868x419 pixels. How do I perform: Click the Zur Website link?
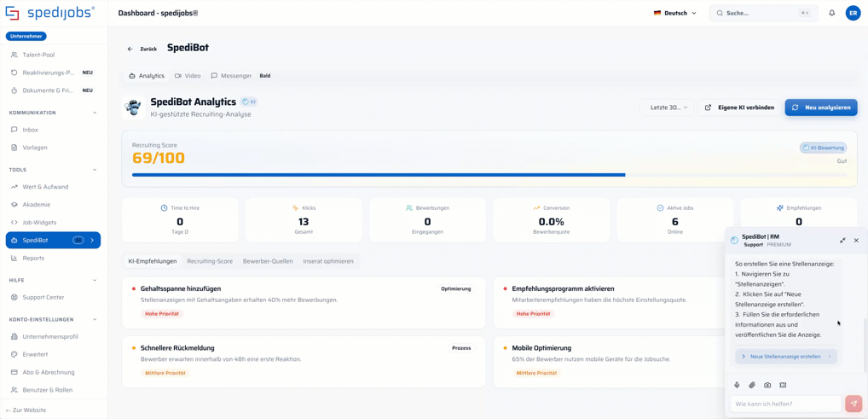pyautogui.click(x=26, y=410)
